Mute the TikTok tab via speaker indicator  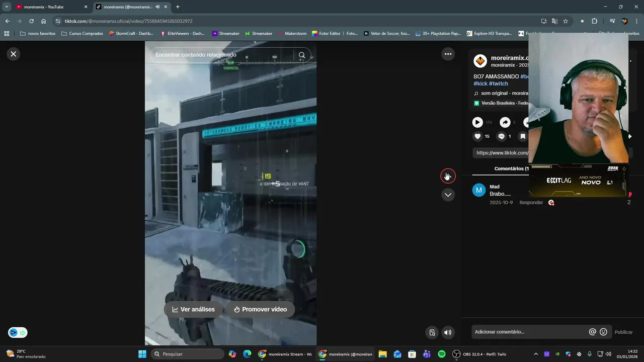[x=158, y=7]
